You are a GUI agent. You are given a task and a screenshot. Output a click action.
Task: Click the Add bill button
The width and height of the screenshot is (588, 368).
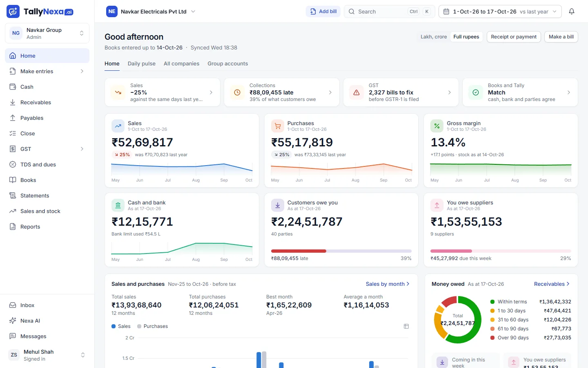[x=323, y=11]
